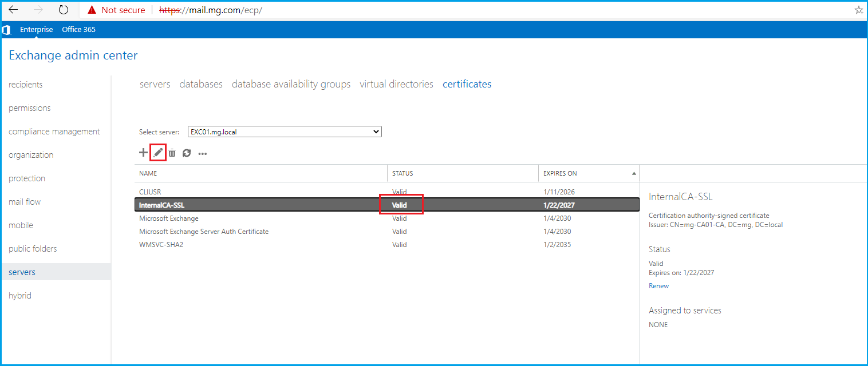868x366 pixels.
Task: Click the add new certificate plus icon
Action: (143, 153)
